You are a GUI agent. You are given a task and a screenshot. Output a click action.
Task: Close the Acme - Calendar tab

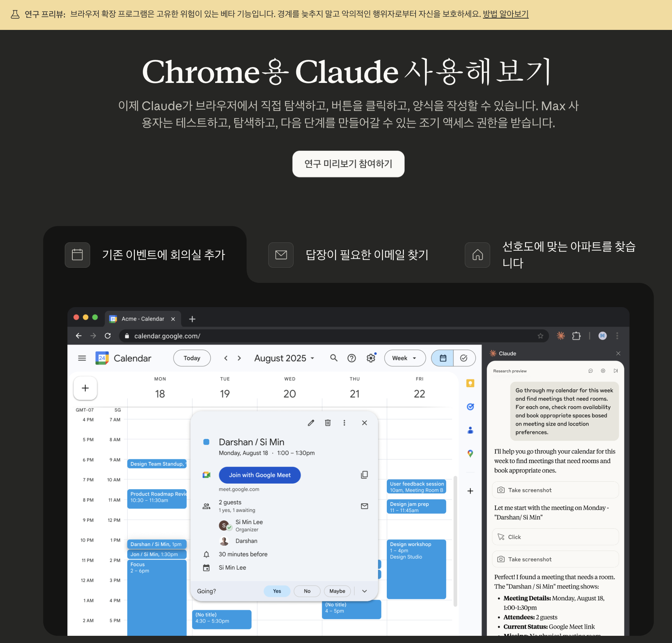173,319
